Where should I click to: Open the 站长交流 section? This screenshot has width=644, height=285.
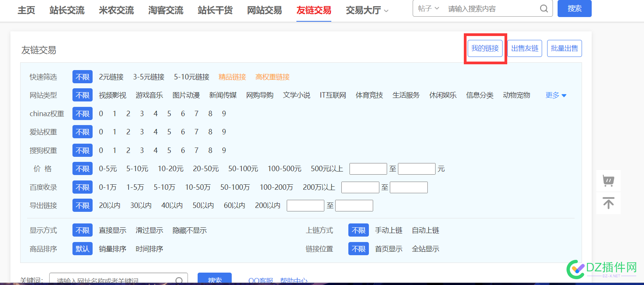click(67, 10)
